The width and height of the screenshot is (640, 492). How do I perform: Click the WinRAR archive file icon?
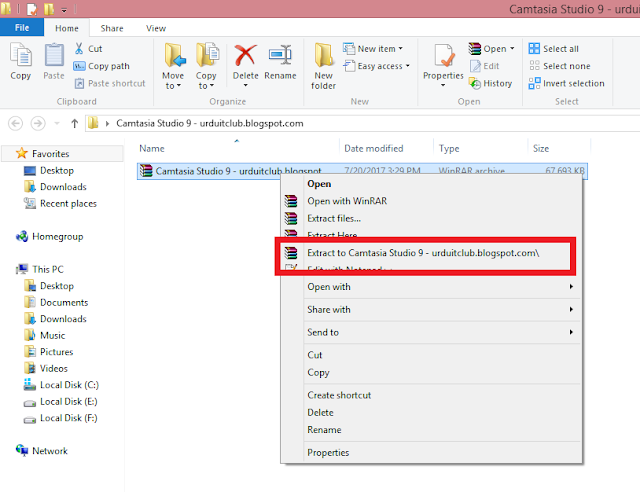point(146,170)
